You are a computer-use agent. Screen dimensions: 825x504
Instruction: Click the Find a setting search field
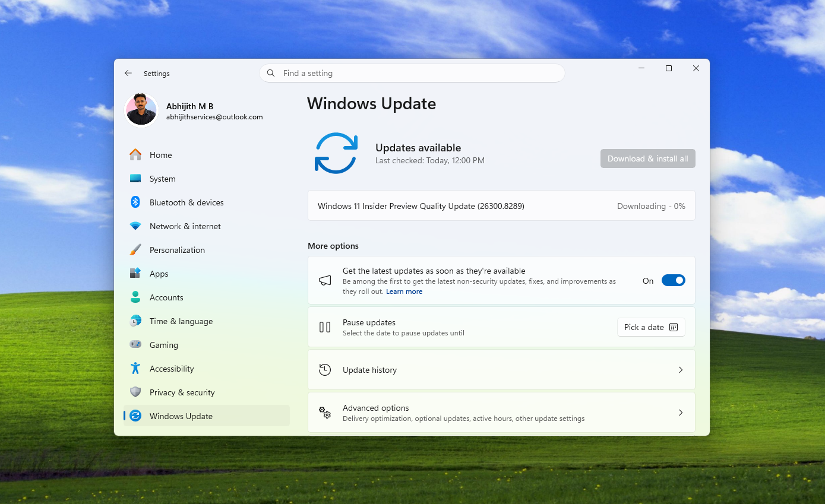pos(412,72)
